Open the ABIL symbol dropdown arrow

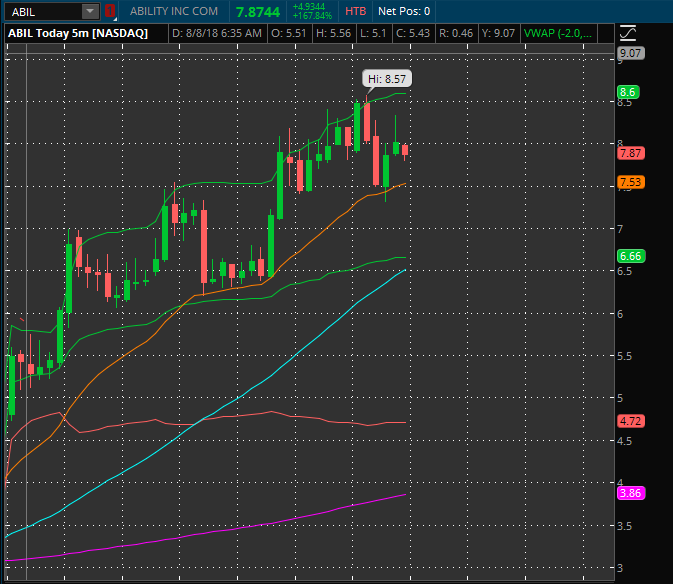click(x=90, y=11)
